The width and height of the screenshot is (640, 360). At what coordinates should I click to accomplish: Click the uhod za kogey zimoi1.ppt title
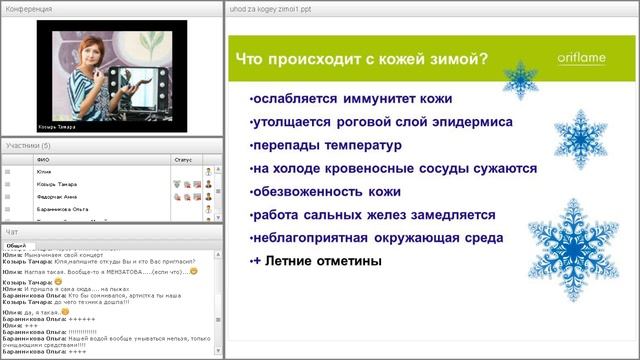270,9
